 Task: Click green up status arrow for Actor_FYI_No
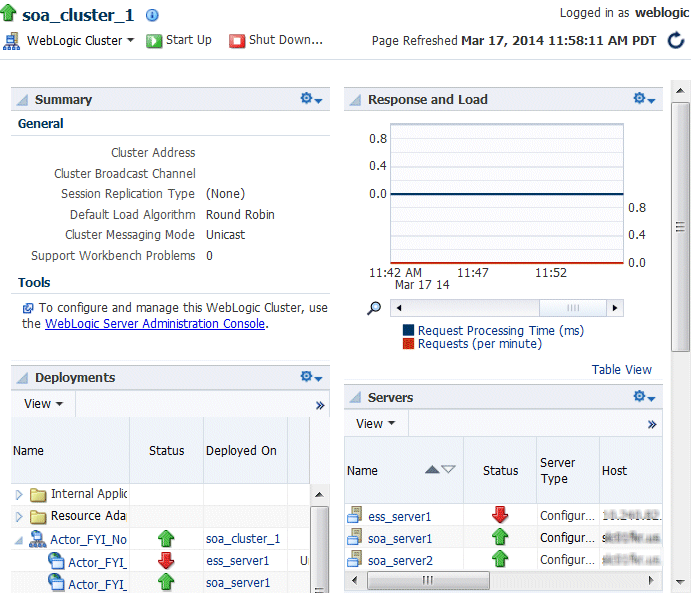(x=166, y=539)
